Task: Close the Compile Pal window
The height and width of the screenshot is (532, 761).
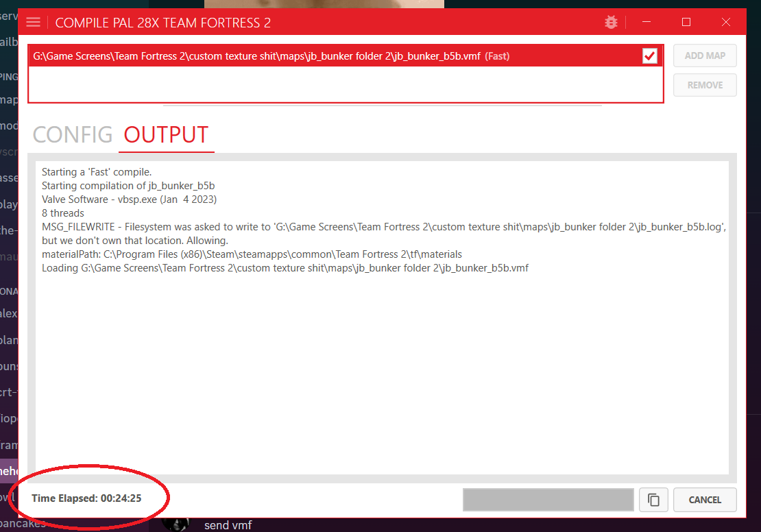Action: [726, 23]
